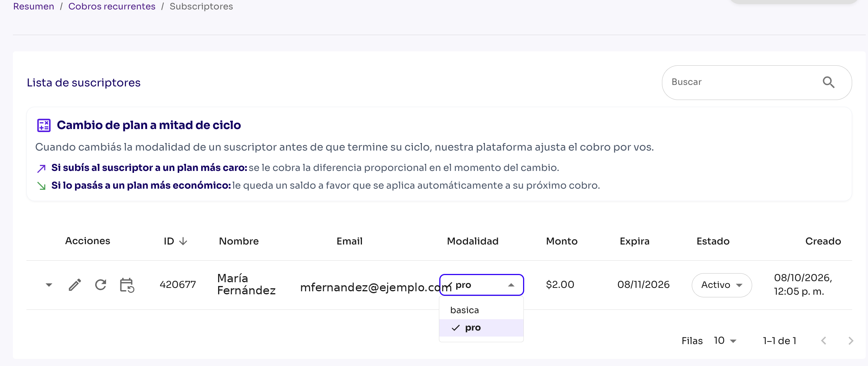The image size is (868, 366).
Task: Click the calendar reschedule icon in Acciones
Action: pyautogui.click(x=127, y=285)
